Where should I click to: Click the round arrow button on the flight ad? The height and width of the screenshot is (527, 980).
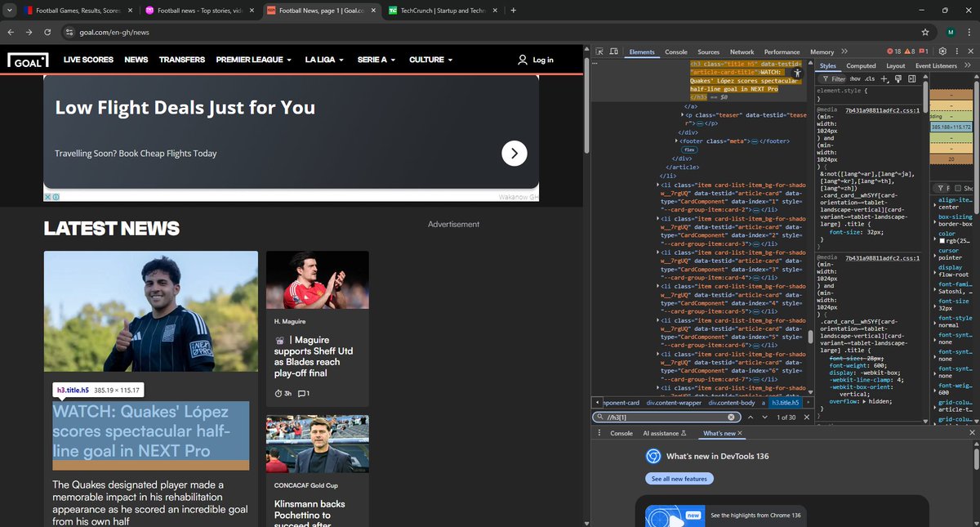[514, 153]
